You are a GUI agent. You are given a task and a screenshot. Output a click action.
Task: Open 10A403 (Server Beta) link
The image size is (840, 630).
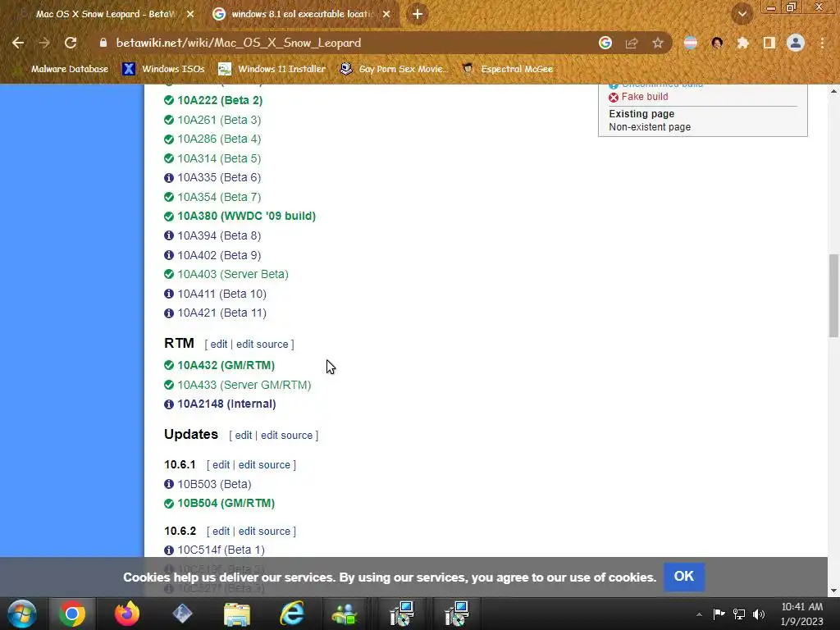point(233,274)
